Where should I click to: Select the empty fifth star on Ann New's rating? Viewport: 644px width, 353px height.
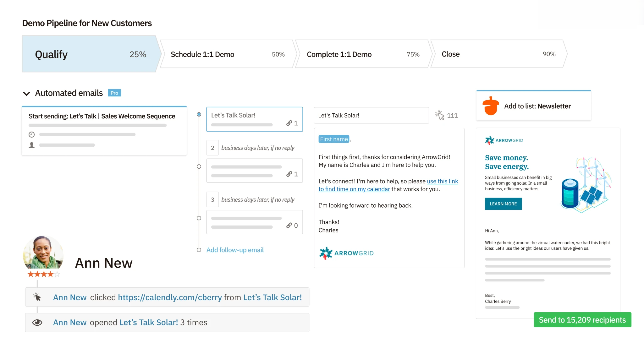pos(58,274)
